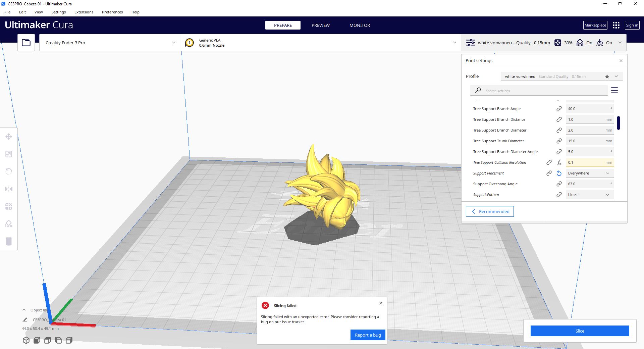This screenshot has width=644, height=349.
Task: Select the Per Model Settings tool
Action: point(9,206)
